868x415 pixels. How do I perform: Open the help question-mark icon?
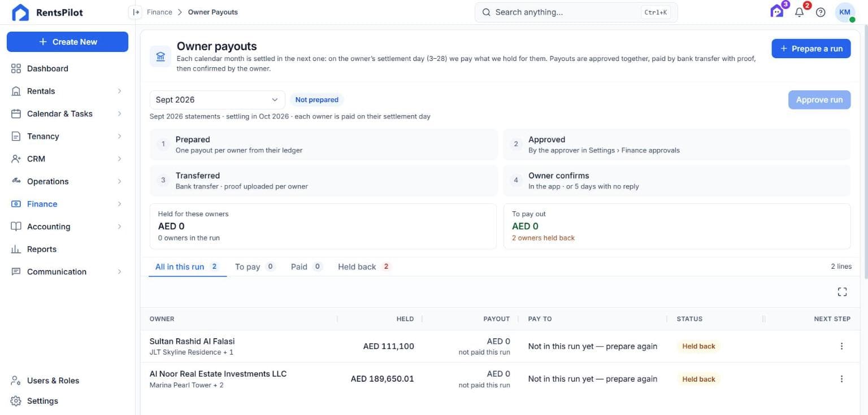tap(821, 12)
